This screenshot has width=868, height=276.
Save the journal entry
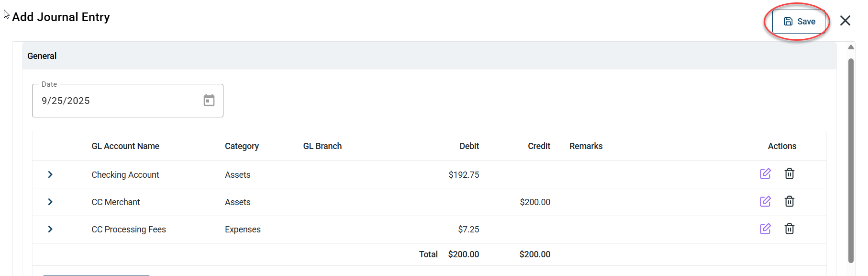pos(799,21)
